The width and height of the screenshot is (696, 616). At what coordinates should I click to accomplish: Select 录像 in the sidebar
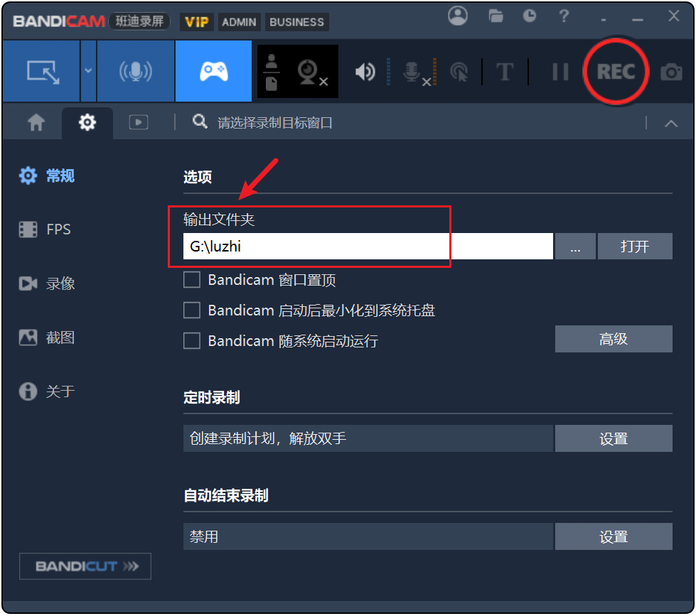[47, 283]
